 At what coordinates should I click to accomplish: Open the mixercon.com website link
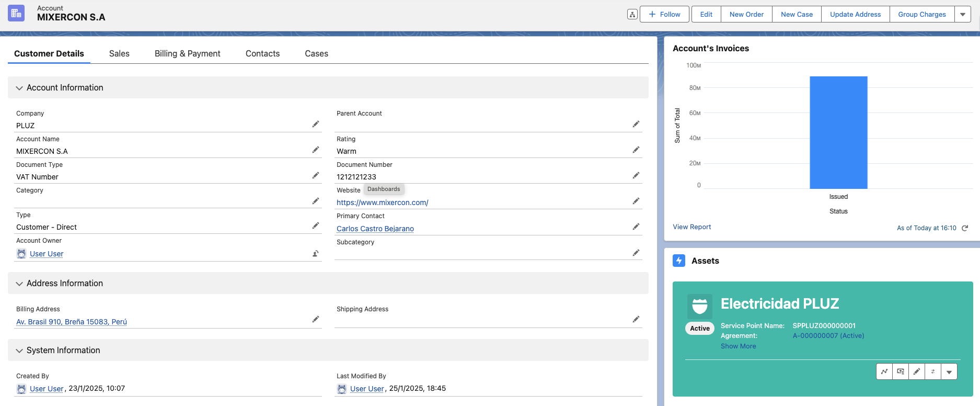coord(382,202)
